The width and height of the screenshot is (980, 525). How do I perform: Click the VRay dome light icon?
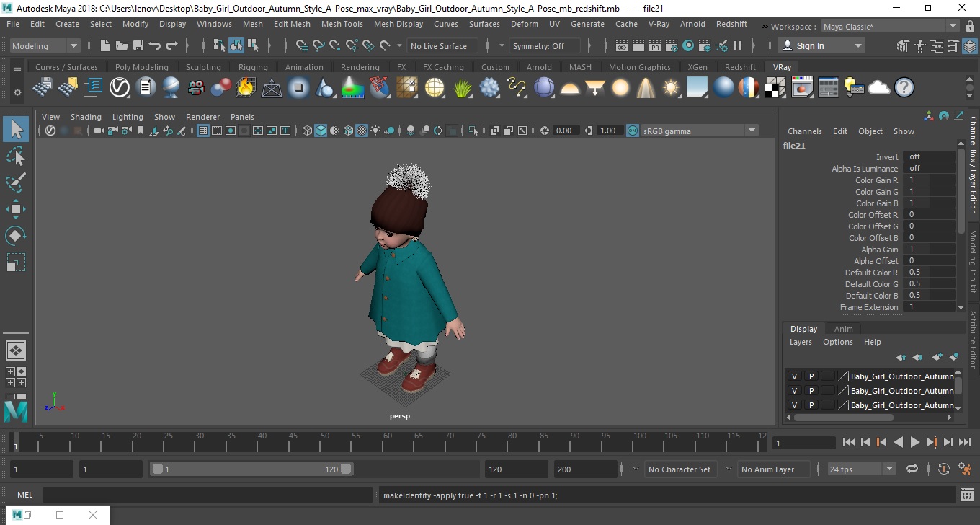tap(570, 88)
